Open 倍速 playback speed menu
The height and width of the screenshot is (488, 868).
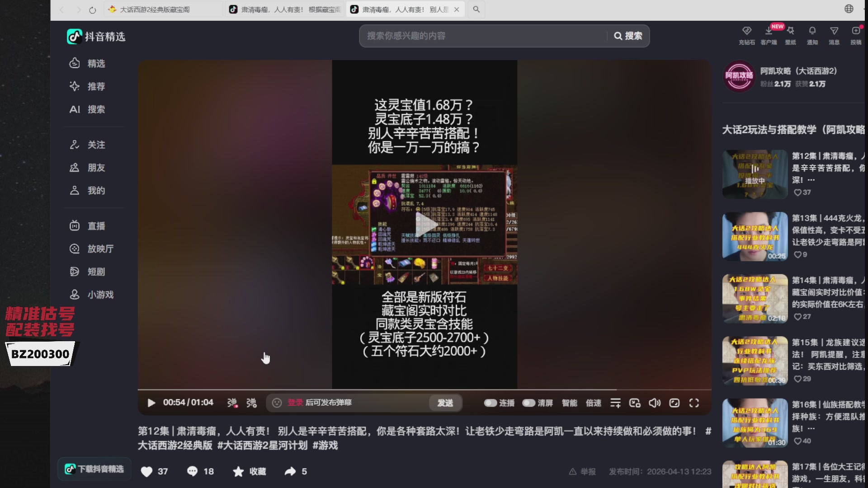[x=594, y=403]
